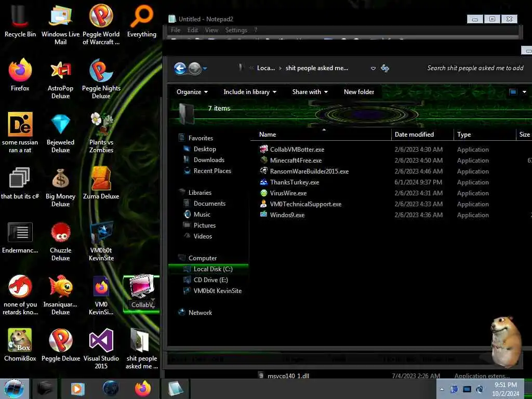
Task: Click 'Loca...' breadcrumb in address bar
Action: pyautogui.click(x=266, y=68)
